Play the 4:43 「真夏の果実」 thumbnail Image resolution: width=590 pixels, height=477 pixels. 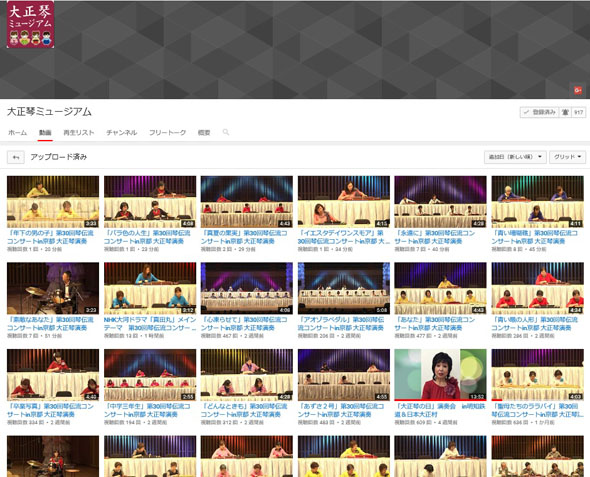point(247,202)
